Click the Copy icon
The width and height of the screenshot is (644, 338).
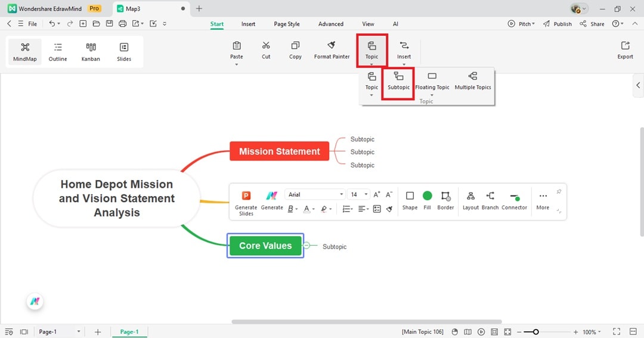coord(295,45)
